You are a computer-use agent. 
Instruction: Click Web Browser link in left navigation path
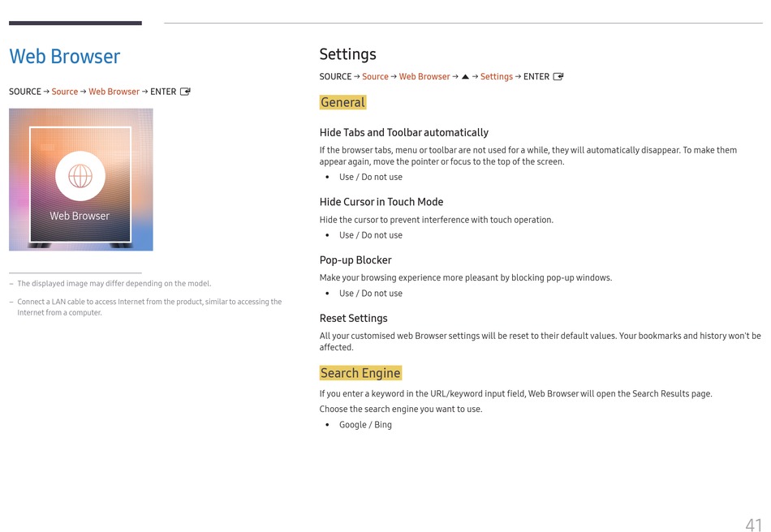point(114,92)
